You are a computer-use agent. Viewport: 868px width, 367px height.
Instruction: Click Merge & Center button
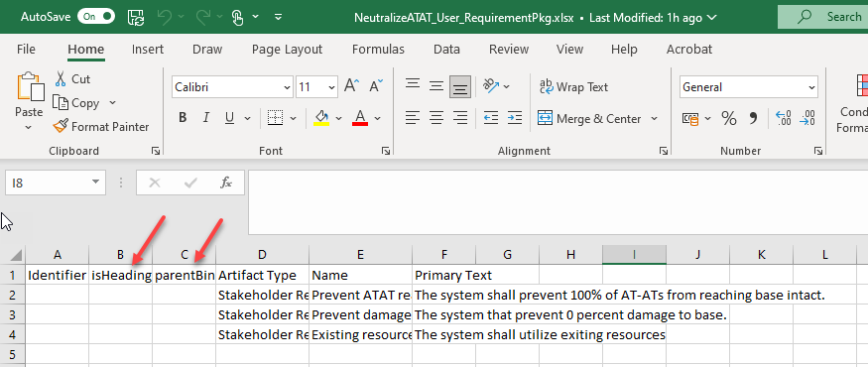pyautogui.click(x=589, y=118)
